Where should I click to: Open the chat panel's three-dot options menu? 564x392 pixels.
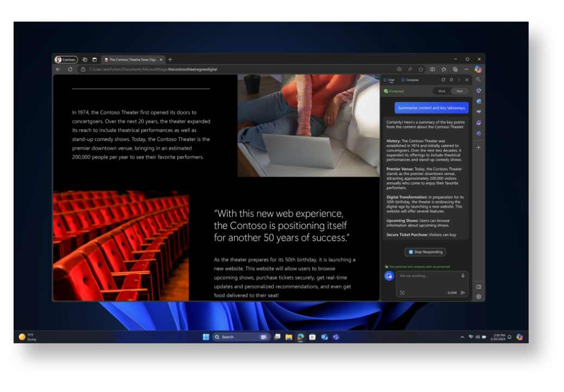(458, 80)
